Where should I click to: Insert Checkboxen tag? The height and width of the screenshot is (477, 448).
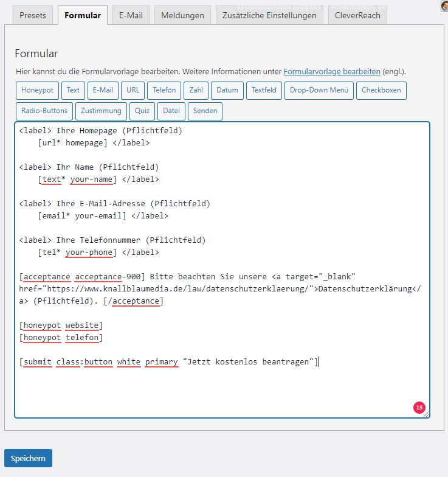click(381, 90)
